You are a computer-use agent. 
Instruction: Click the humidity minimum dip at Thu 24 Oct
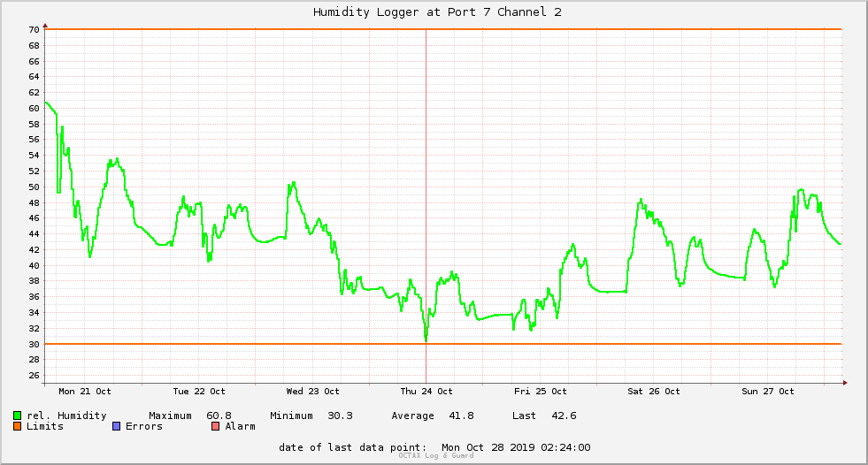(x=426, y=339)
